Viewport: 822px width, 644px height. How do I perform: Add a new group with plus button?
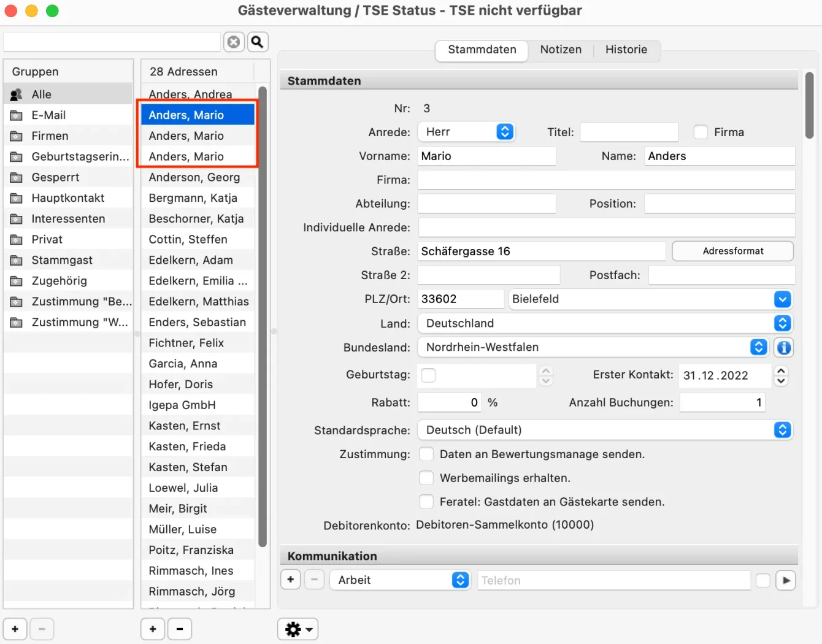pos(15,629)
